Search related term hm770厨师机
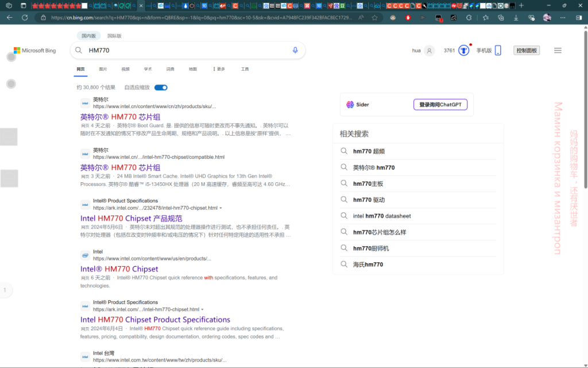This screenshot has width=588, height=368. (x=371, y=248)
